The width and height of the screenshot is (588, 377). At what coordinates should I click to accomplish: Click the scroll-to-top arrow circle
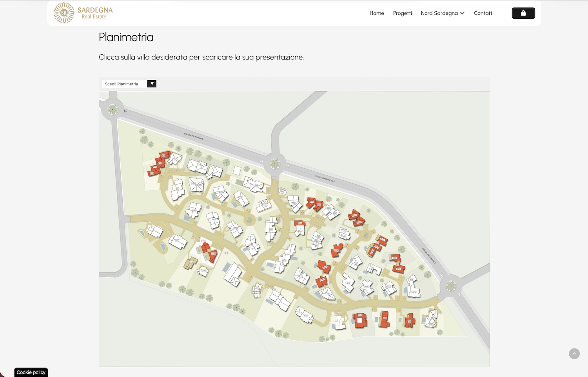[x=574, y=354]
